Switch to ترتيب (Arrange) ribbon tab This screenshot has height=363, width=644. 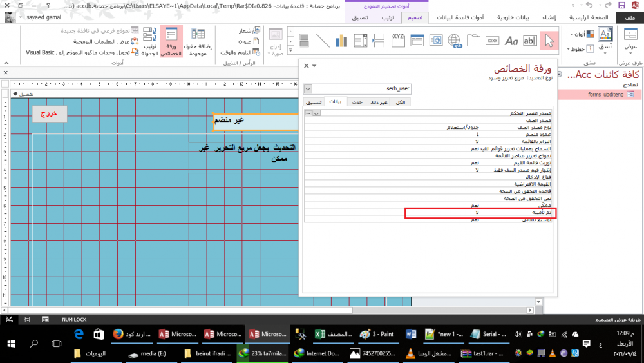pyautogui.click(x=388, y=17)
